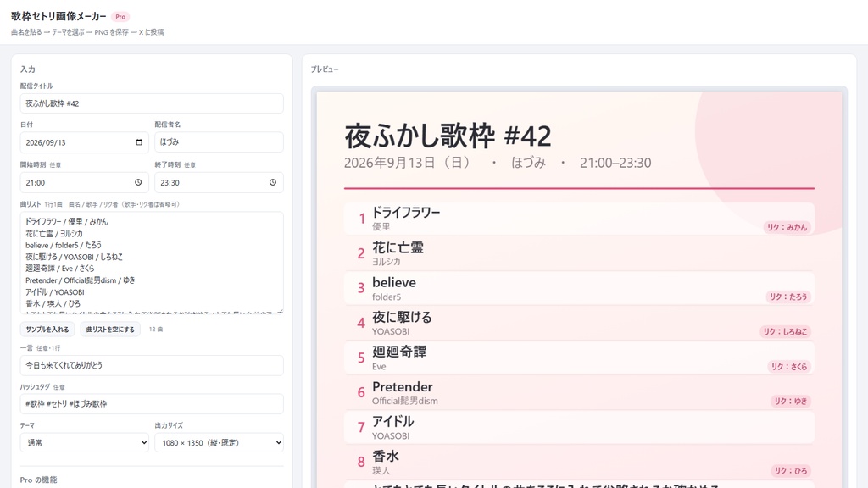Viewport: 868px width, 488px height.
Task: Click preview row 5 廻廻奇譚
Action: point(579,358)
